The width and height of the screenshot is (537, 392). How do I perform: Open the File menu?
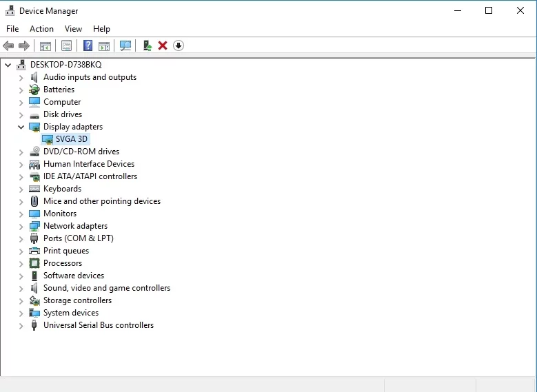(x=12, y=29)
